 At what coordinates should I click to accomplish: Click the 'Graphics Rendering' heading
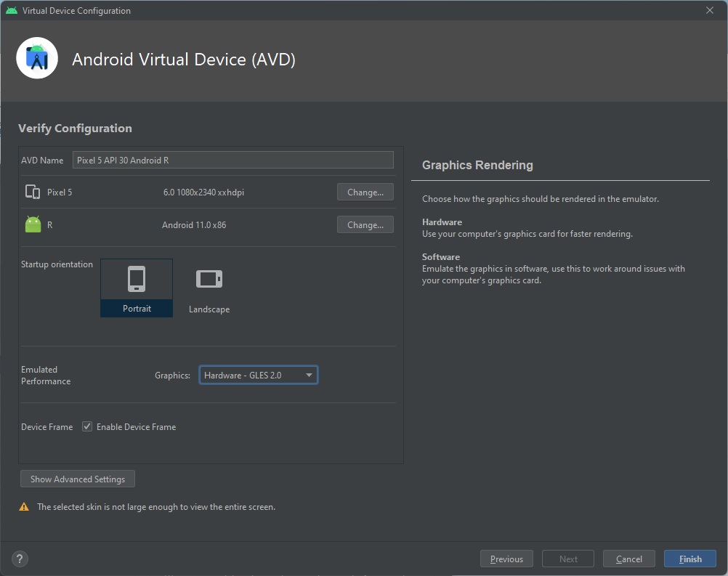point(477,165)
